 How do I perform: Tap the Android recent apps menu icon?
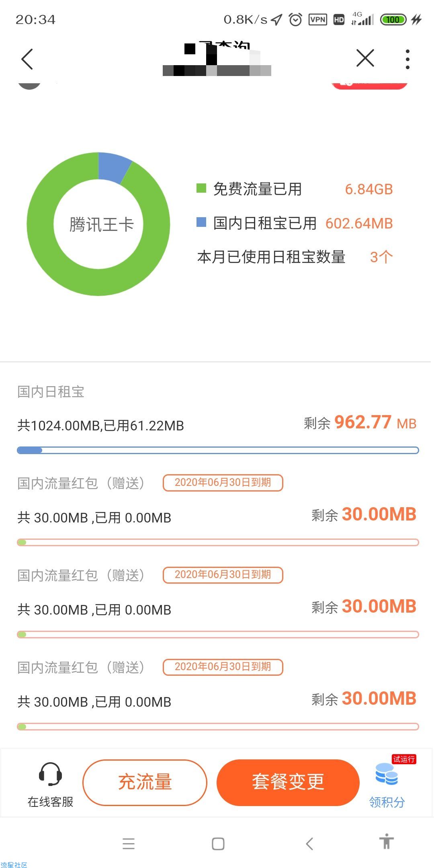click(129, 843)
